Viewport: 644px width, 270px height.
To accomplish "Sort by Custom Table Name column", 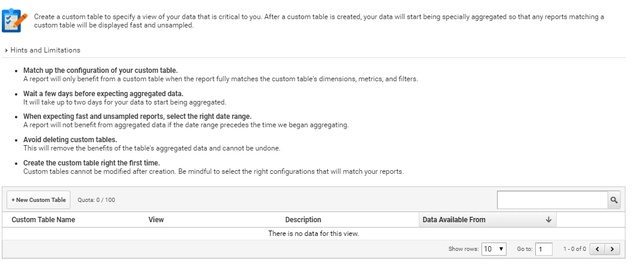I will point(44,220).
